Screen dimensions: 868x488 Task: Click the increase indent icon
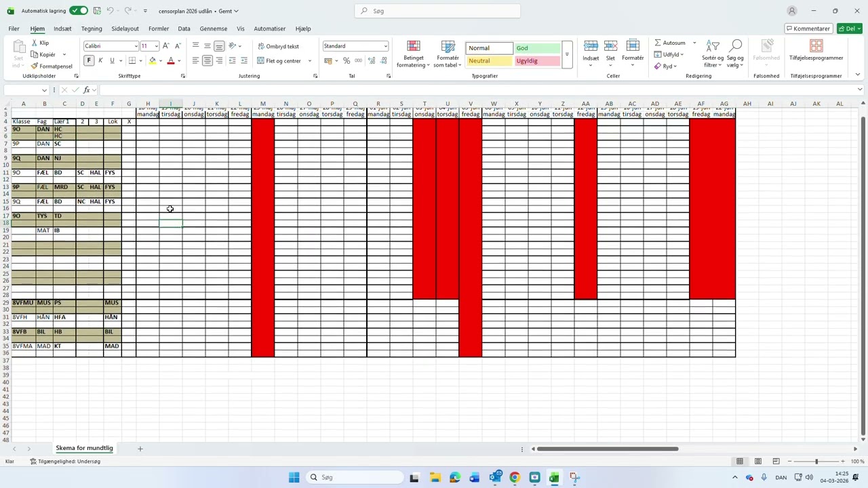click(x=244, y=61)
